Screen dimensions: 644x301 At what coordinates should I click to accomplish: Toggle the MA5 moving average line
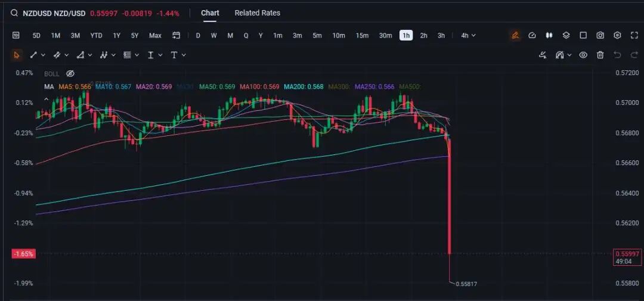click(x=75, y=86)
